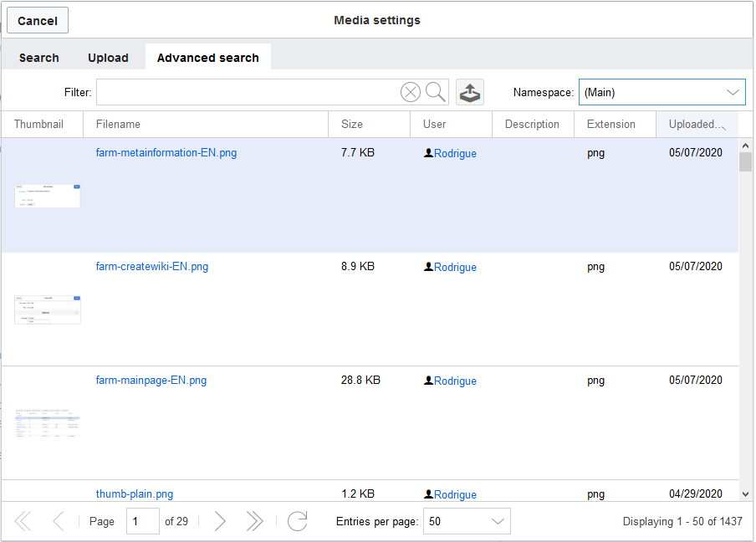This screenshot has width=756, height=542.
Task: Click the scrollbar down arrow
Action: [745, 494]
